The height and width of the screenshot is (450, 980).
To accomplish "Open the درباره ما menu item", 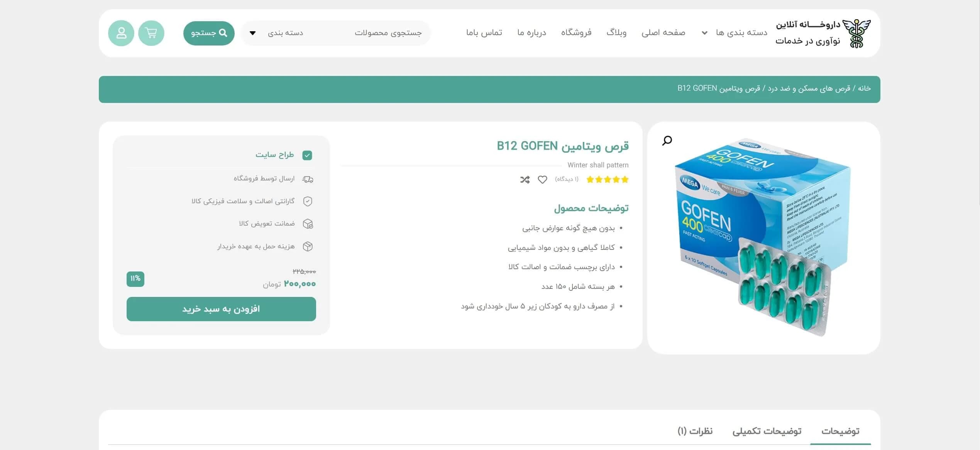I will click(531, 33).
